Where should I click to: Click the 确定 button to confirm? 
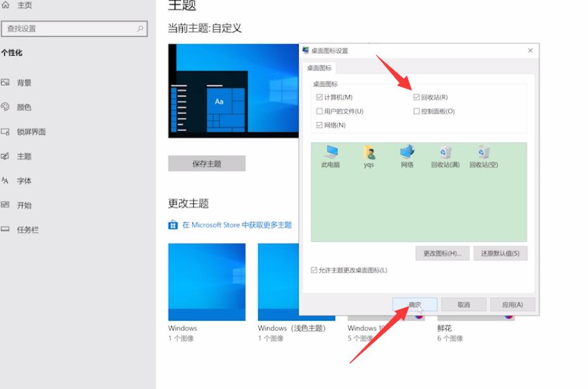coord(415,303)
